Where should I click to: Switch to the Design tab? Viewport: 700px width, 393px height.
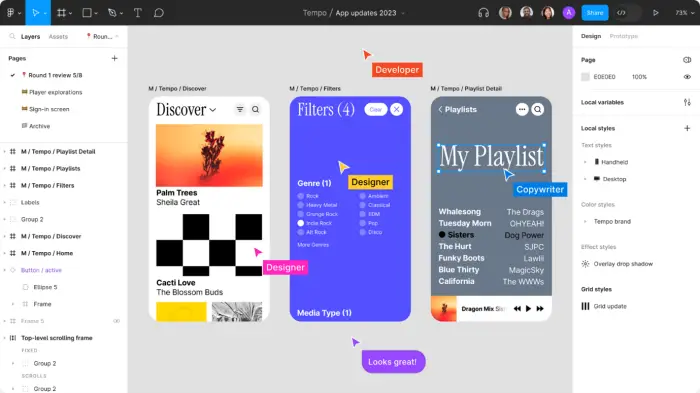(591, 36)
